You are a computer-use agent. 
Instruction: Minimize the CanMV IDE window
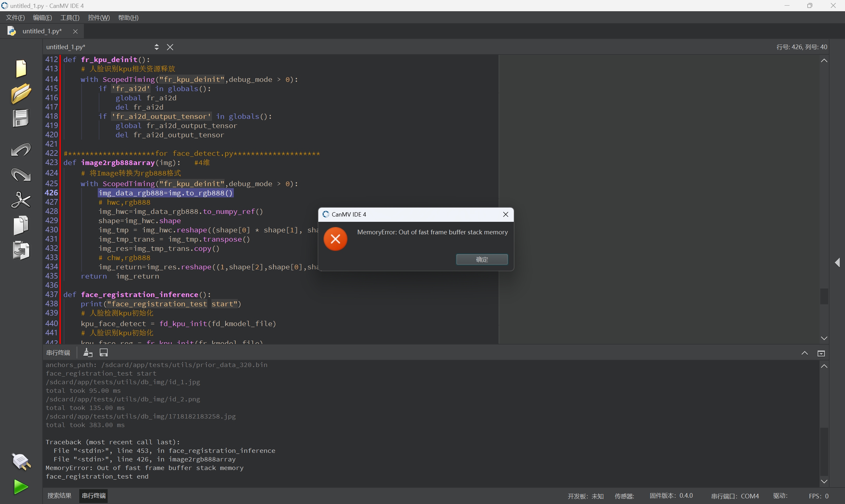[x=787, y=5]
